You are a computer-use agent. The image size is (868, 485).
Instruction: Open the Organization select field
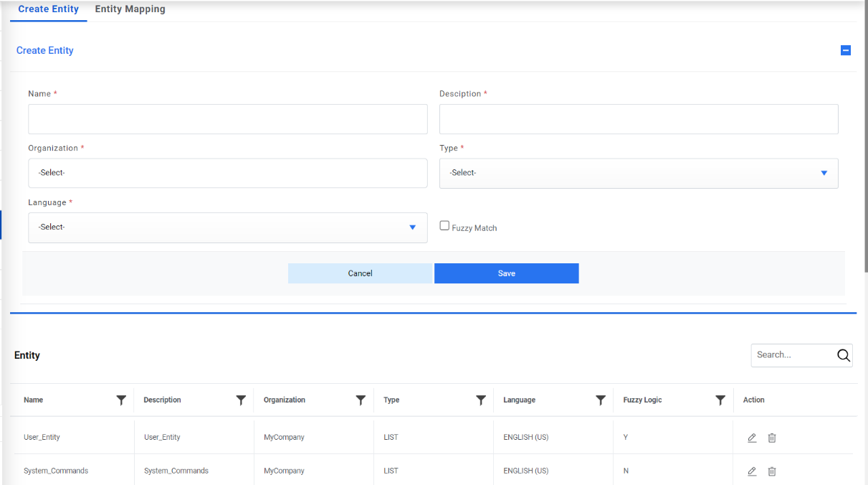[227, 173]
